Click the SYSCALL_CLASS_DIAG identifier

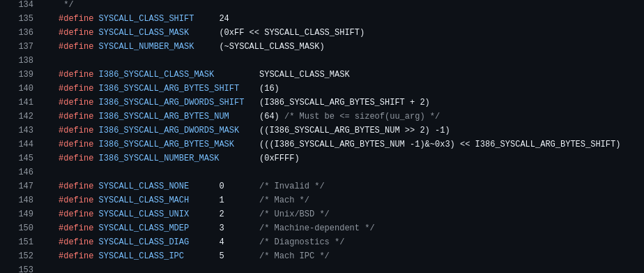pos(144,242)
